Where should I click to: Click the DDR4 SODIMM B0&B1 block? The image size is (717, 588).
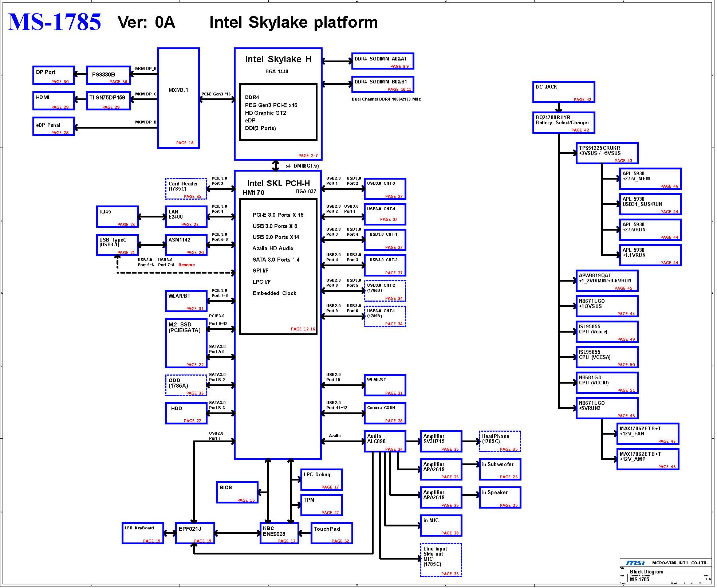(x=383, y=84)
